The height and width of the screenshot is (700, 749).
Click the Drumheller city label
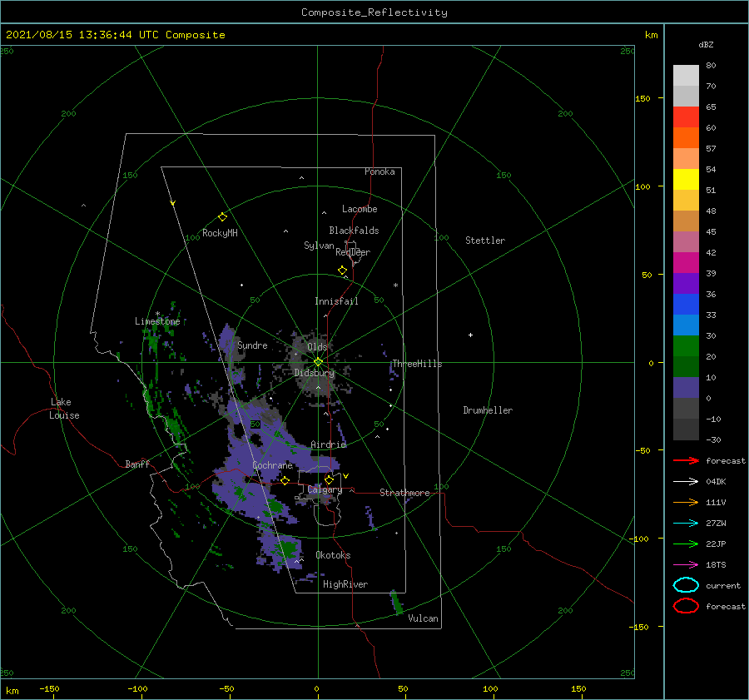(488, 410)
